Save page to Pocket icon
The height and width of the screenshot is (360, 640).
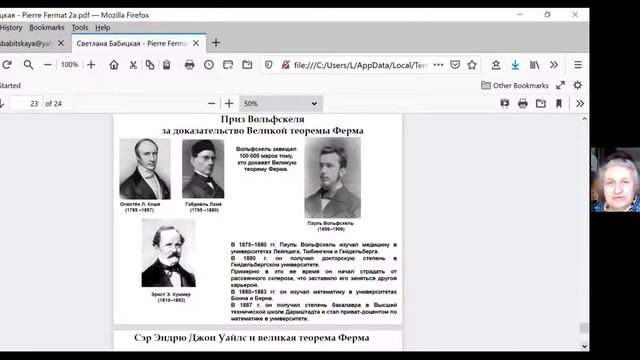[x=455, y=65]
